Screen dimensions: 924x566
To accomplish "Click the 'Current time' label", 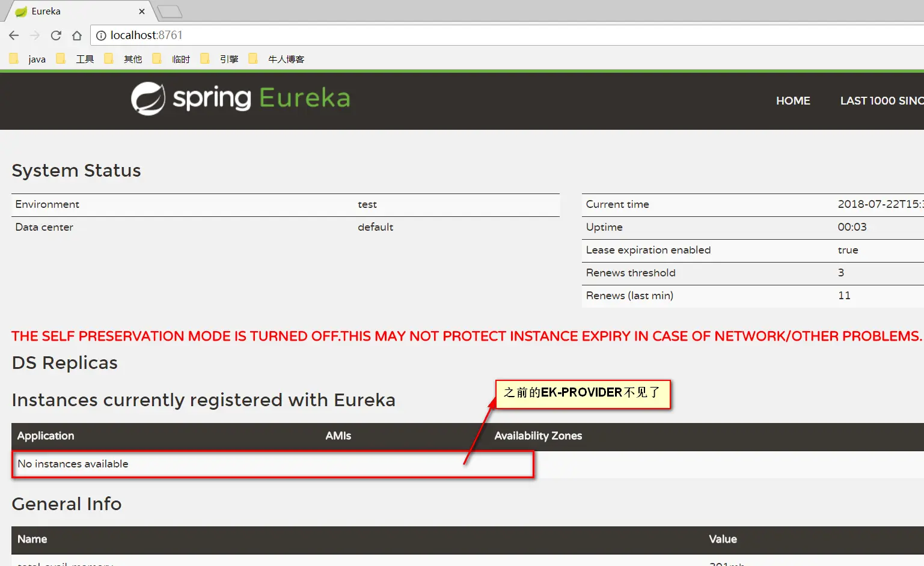I will (617, 204).
